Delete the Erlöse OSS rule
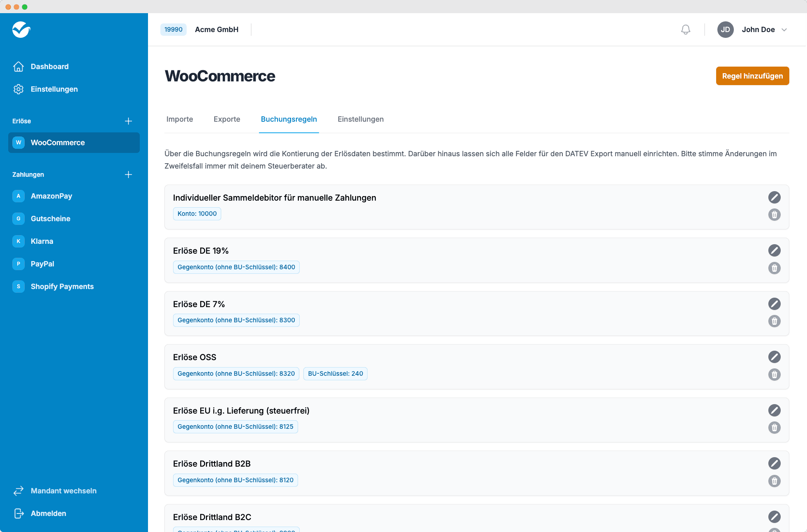807x532 pixels. (774, 375)
